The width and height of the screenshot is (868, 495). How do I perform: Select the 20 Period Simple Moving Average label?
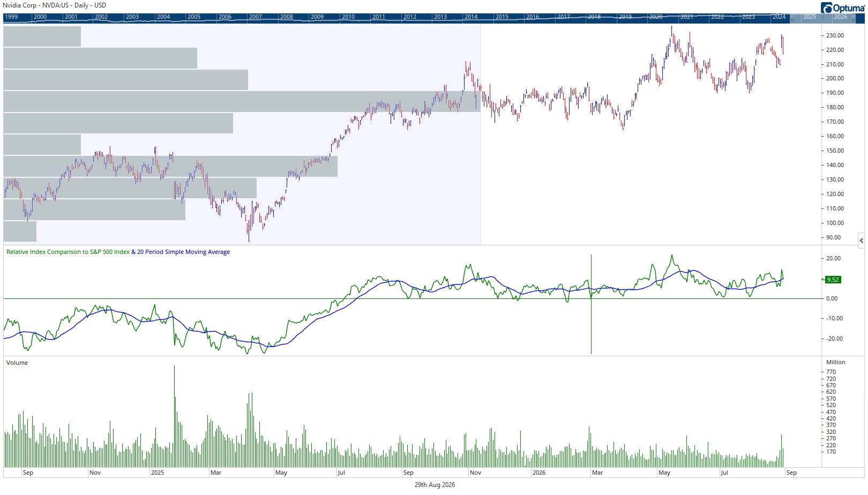click(x=183, y=252)
